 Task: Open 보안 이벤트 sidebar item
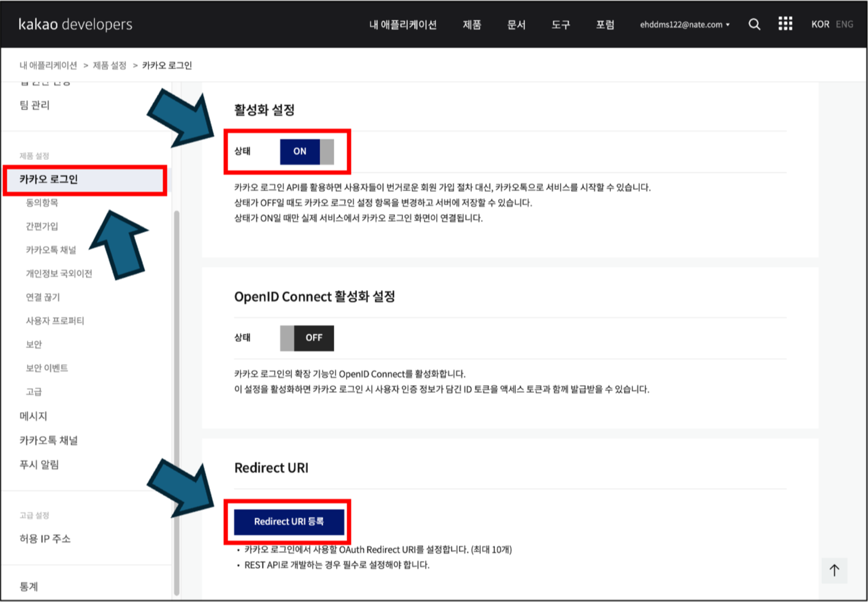[47, 368]
